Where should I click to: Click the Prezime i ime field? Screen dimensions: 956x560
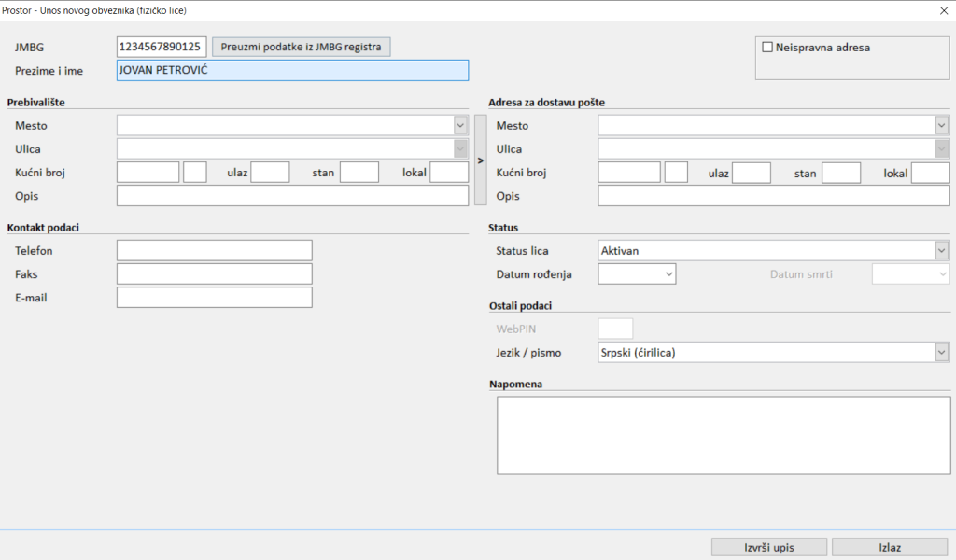click(x=292, y=71)
